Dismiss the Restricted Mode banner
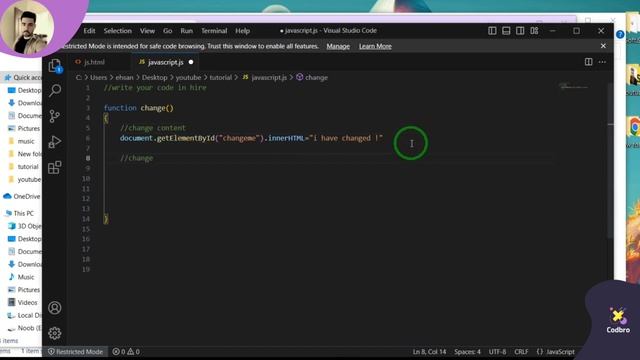Viewport: 640px width, 360px height. pyautogui.click(x=603, y=46)
